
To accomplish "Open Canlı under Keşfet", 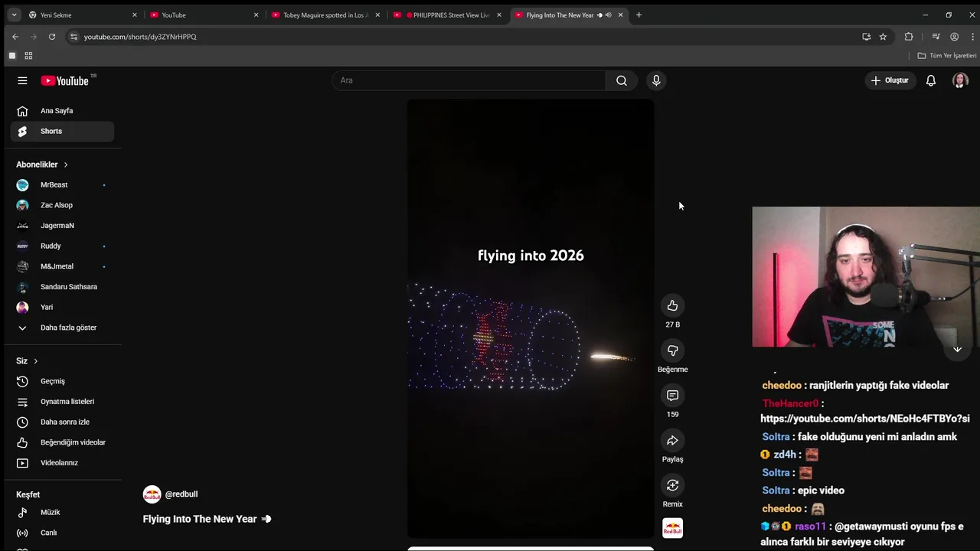I will 62,533.
